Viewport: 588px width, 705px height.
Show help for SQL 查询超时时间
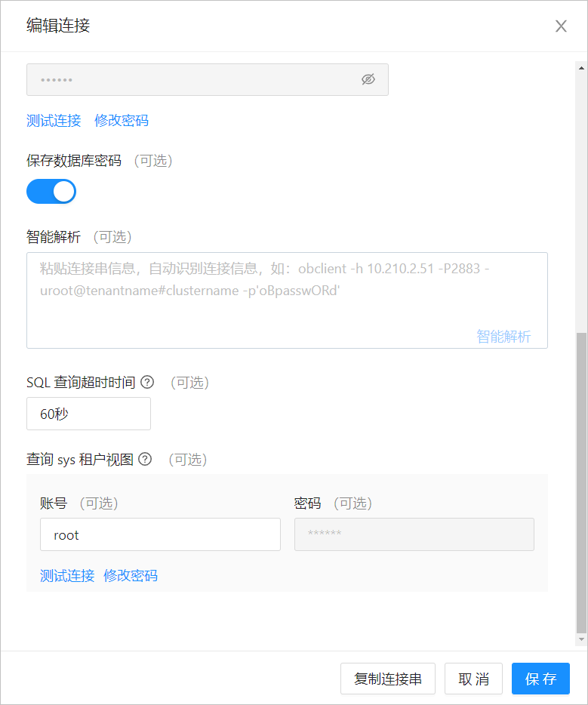pyautogui.click(x=147, y=383)
